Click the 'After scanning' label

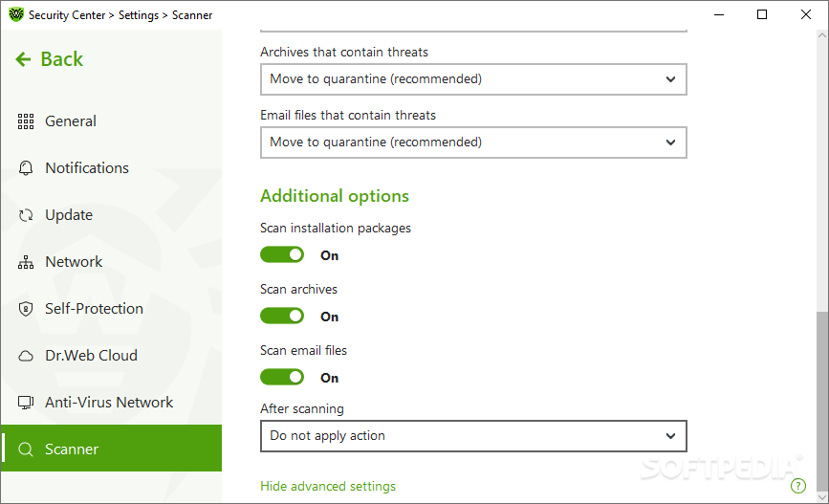point(302,408)
